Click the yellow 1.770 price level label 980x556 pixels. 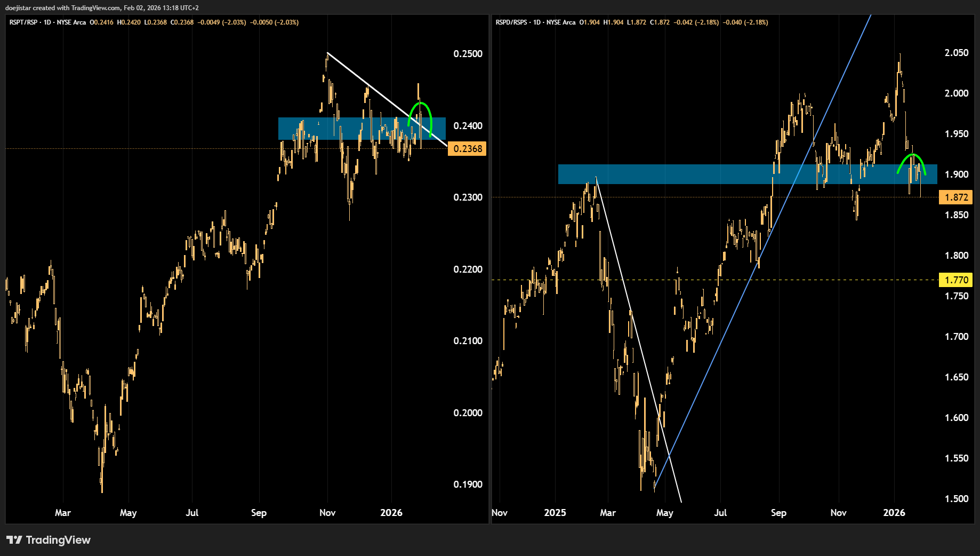[955, 280]
